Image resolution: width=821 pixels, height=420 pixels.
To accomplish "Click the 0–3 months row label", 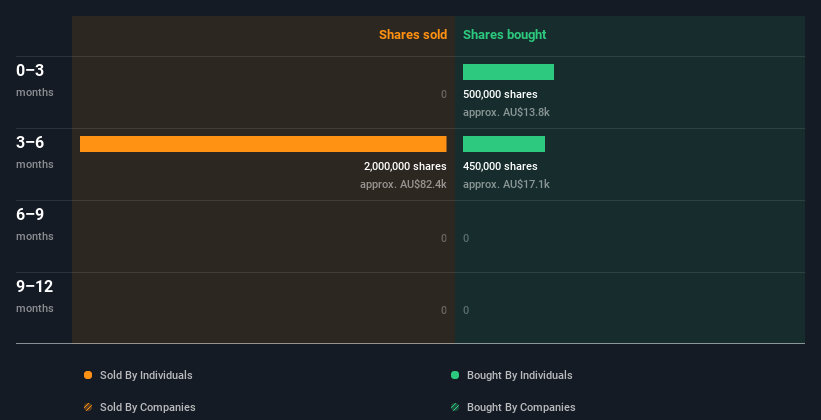I will (x=35, y=80).
